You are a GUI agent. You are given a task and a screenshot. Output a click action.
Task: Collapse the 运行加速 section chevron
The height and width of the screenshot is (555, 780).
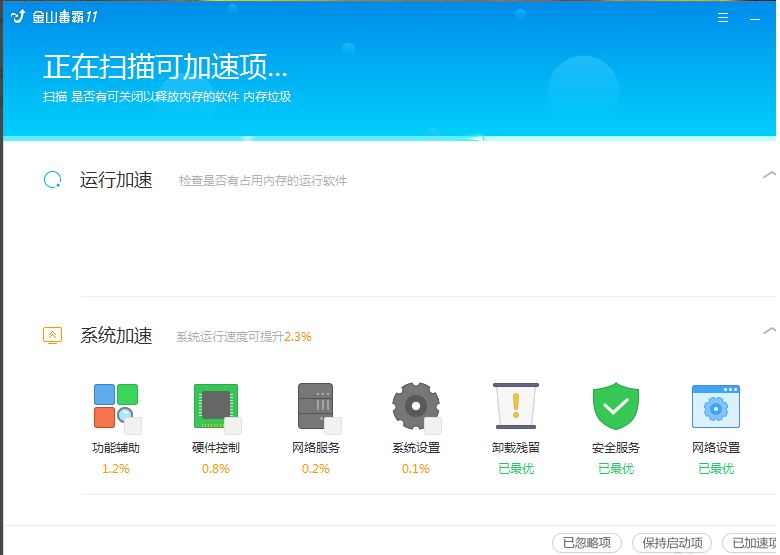point(768,175)
